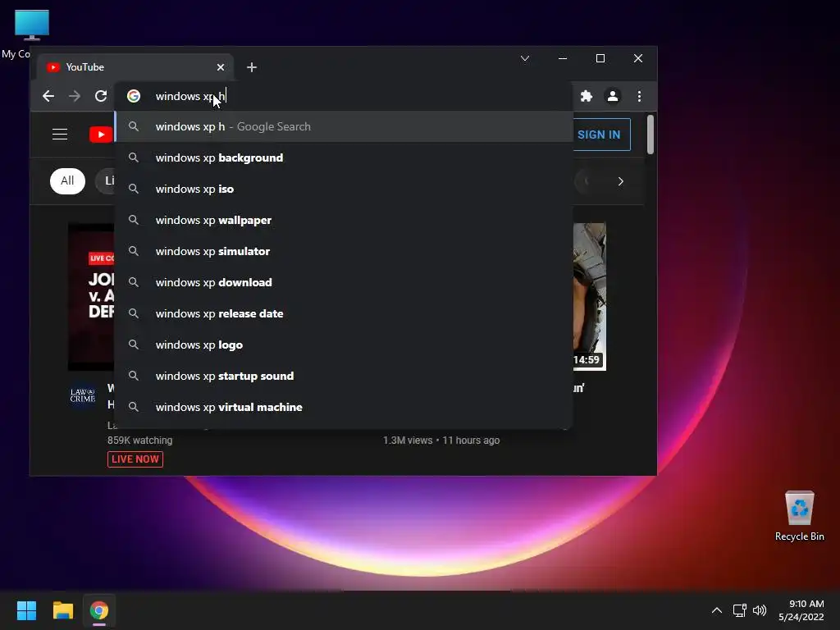Select the All filter chip
The width and height of the screenshot is (840, 630).
coord(67,180)
